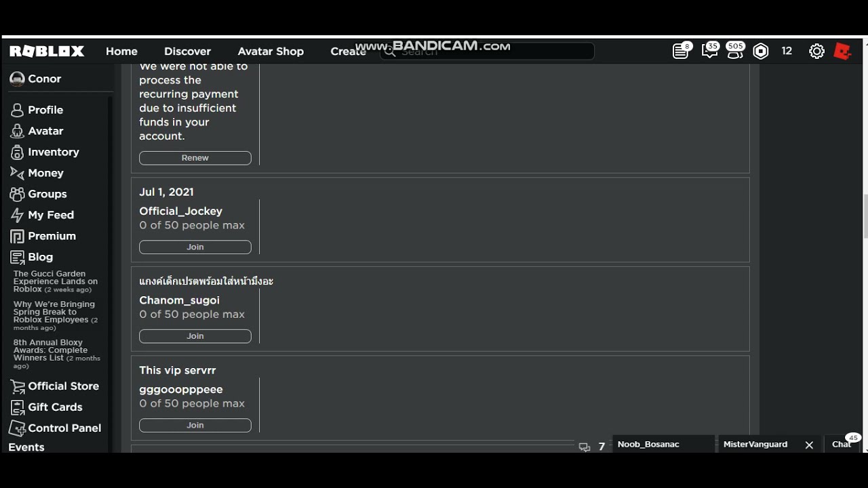Open messages icon with 35 badge
This screenshot has width=868, height=488.
(709, 52)
